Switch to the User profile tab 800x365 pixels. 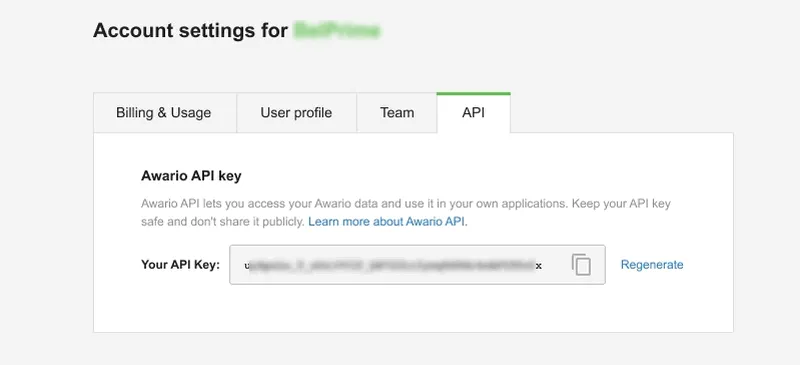(x=296, y=113)
